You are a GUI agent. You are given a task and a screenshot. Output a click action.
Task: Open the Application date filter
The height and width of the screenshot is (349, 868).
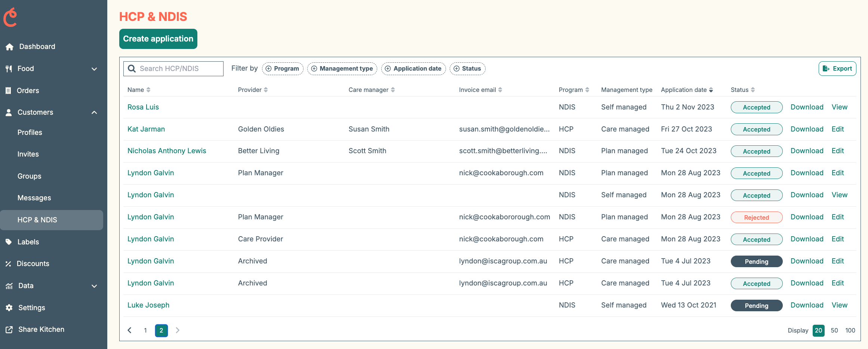[413, 69]
